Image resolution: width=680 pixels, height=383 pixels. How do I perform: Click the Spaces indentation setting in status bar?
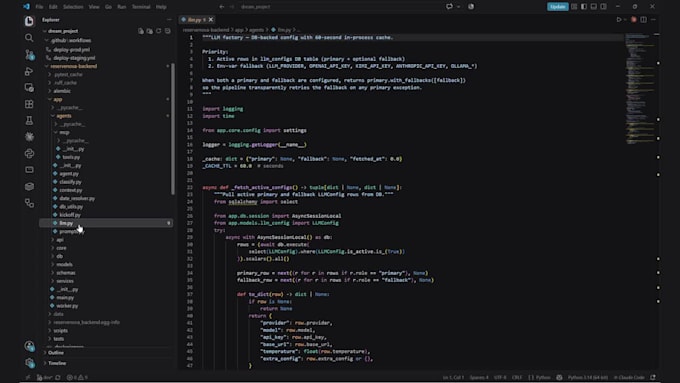pyautogui.click(x=479, y=377)
